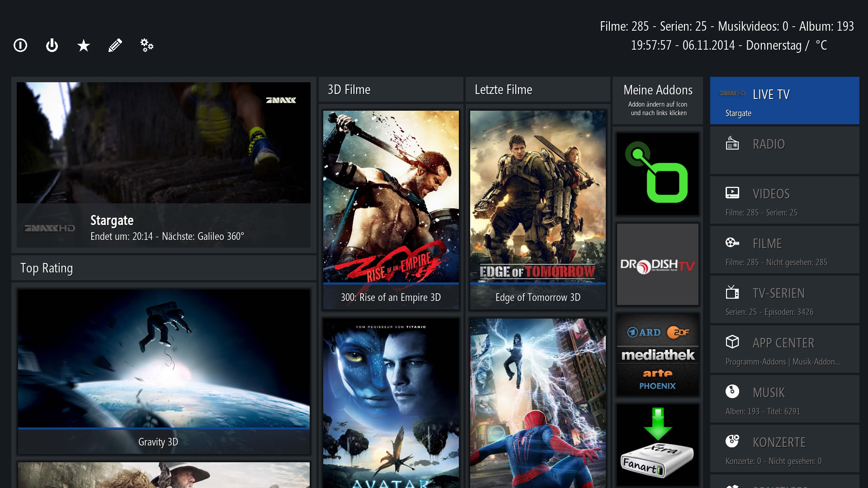Click the Top Rating section header
868x488 pixels.
pos(164,268)
